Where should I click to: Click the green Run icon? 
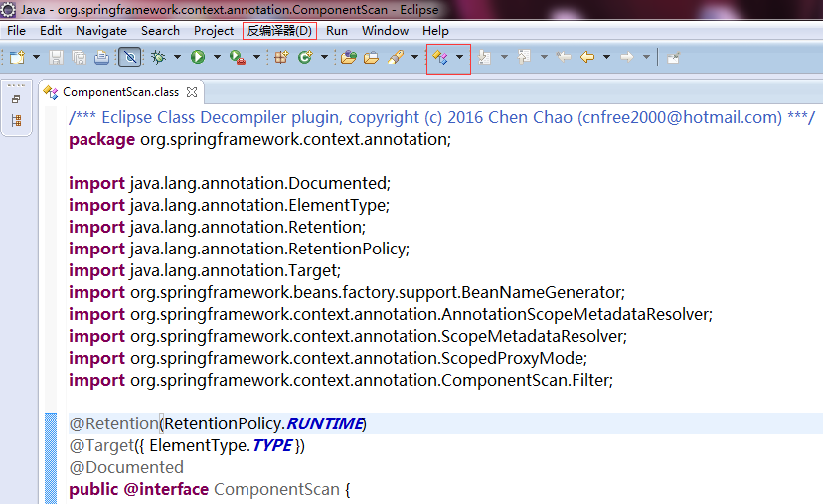198,57
